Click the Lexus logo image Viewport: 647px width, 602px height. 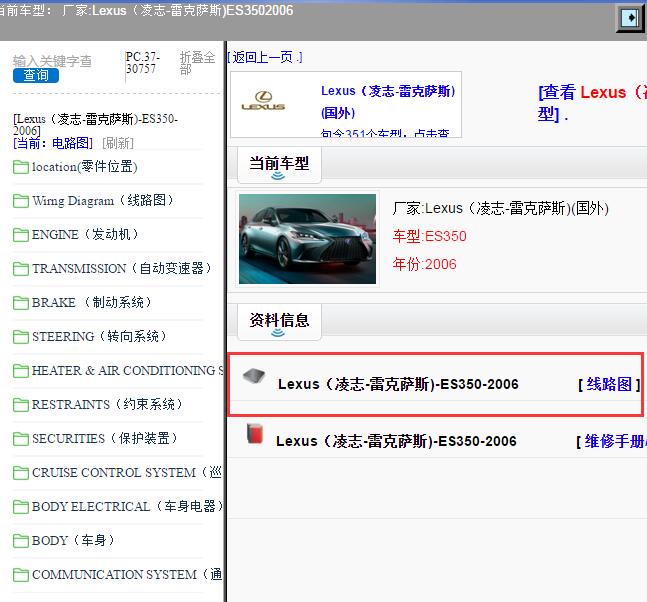tap(263, 101)
